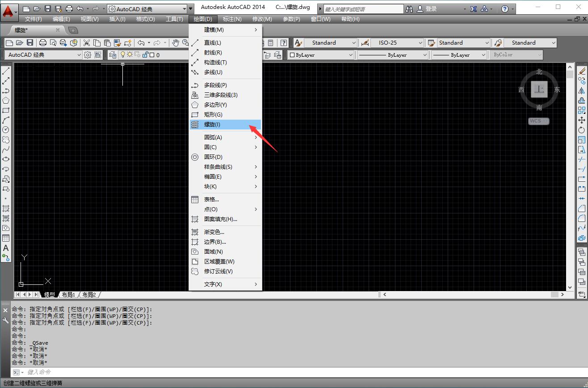Open the 修改(M) menu
Viewport: 588px width, 388px height.
(262, 19)
